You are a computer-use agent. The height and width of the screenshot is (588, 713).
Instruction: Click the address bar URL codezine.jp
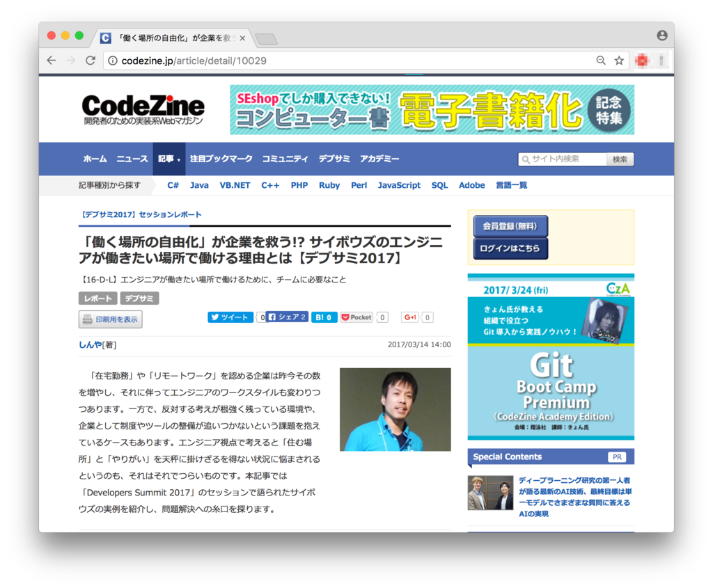(194, 61)
